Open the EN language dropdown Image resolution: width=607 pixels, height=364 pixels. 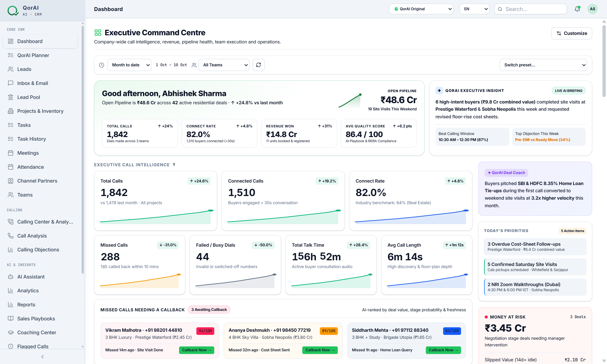pyautogui.click(x=474, y=9)
